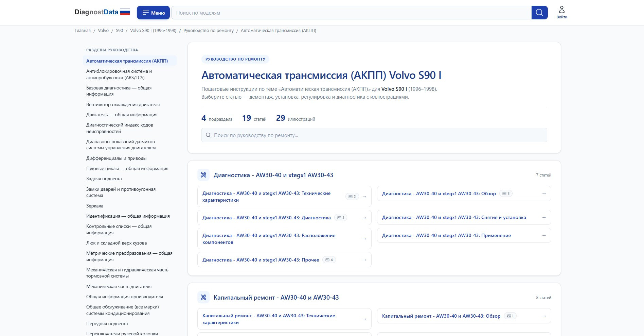Click arrow on Диагностика Технические характеристики card
This screenshot has width=644, height=336.
pyautogui.click(x=364, y=197)
